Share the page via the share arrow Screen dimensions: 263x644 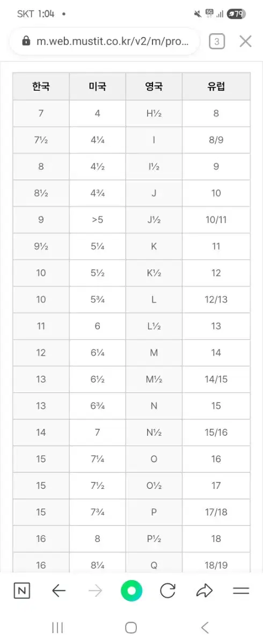click(204, 591)
